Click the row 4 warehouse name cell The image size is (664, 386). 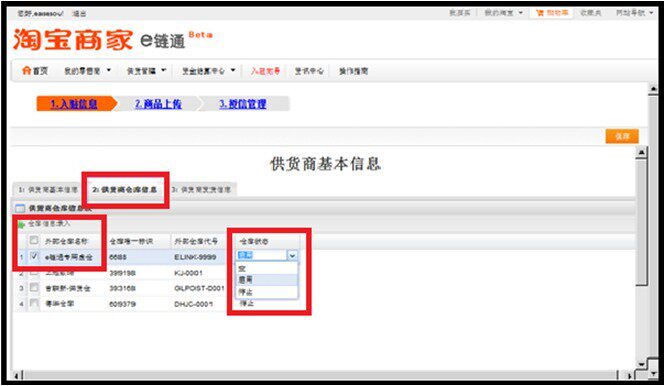click(x=59, y=303)
